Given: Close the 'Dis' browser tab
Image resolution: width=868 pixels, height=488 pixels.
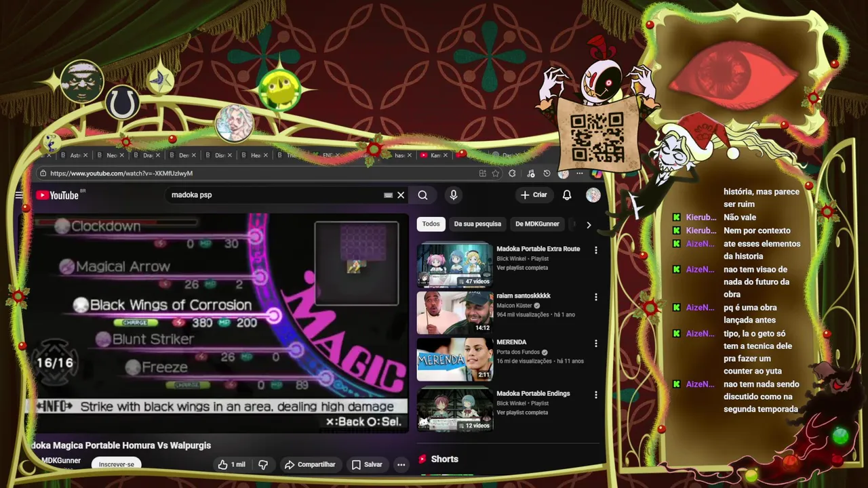Looking at the screenshot, I should pyautogui.click(x=230, y=155).
